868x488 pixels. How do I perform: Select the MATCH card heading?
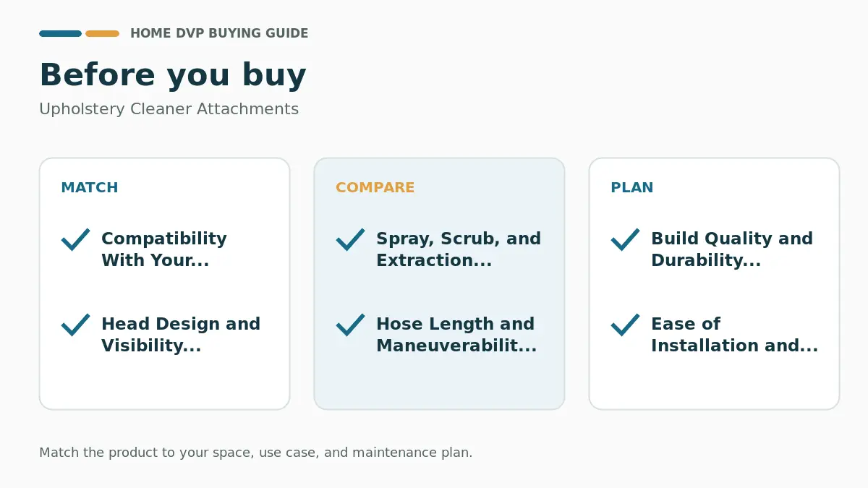click(90, 187)
